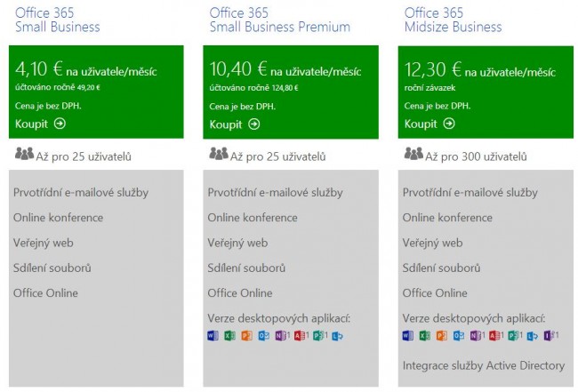Click 'Sdílení souborů' in Small Business Premium
Viewport: 578px width, 392px height.
tap(246, 268)
